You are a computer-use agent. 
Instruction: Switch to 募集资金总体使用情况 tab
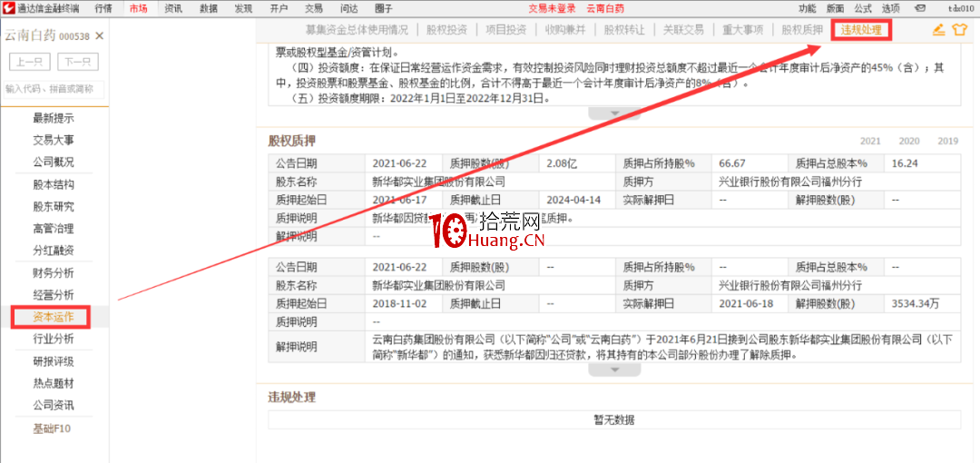[357, 30]
